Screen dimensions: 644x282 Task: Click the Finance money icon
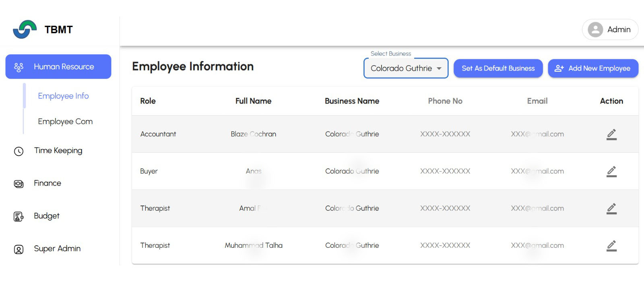tap(19, 184)
